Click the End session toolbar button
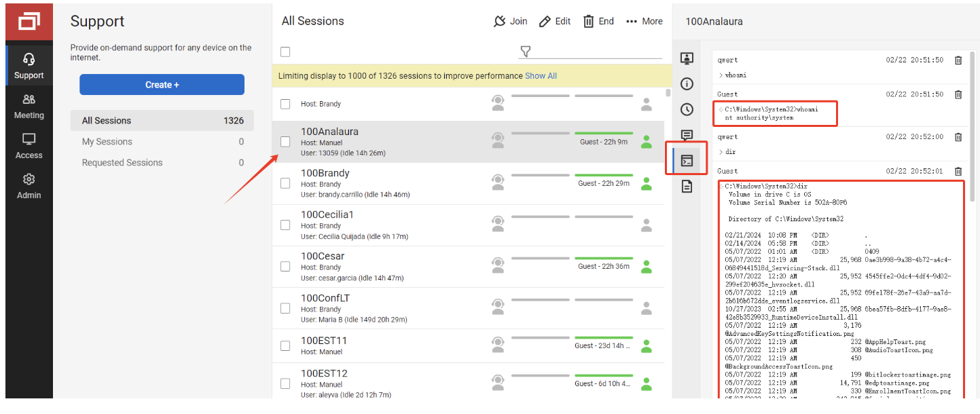 coord(598,22)
